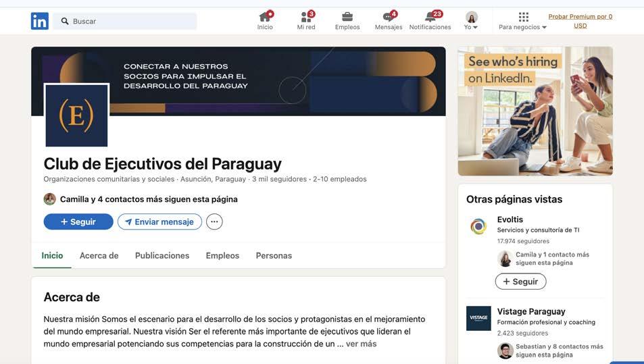Click the 2.423 seguidores text

[522, 333]
